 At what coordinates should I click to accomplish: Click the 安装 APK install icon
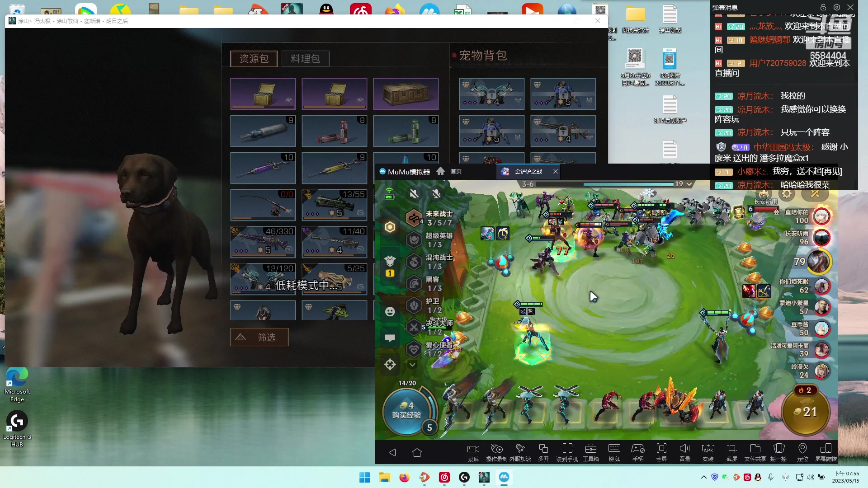[708, 449]
